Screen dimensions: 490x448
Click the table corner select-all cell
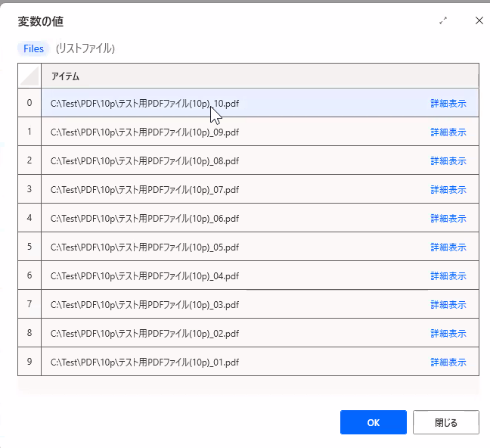coord(29,76)
